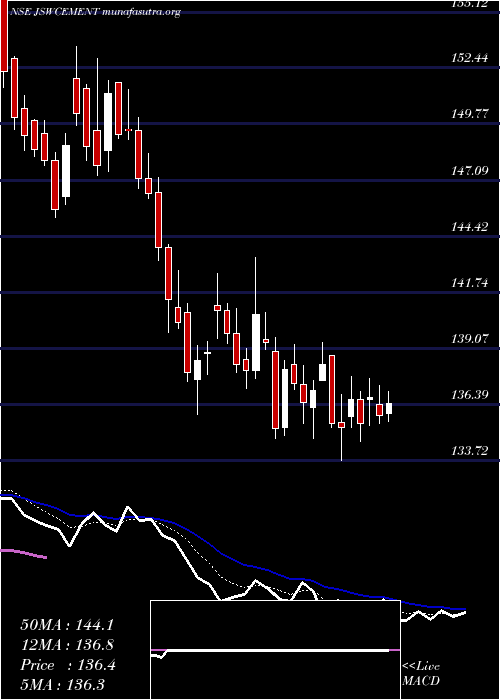500x700 pixels.
Task: Click the 141.74 price axis label
Action: coord(468,283)
